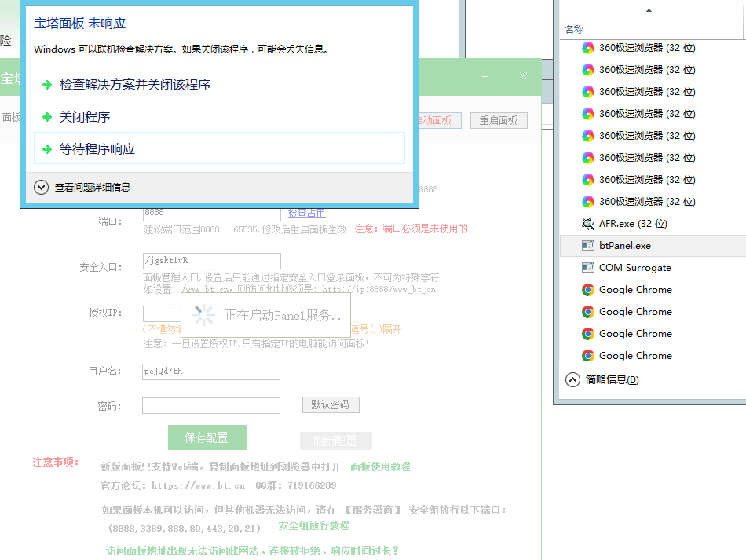Open the 安全组放行教程 link
This screenshot has height=560, width=746.
click(x=313, y=526)
